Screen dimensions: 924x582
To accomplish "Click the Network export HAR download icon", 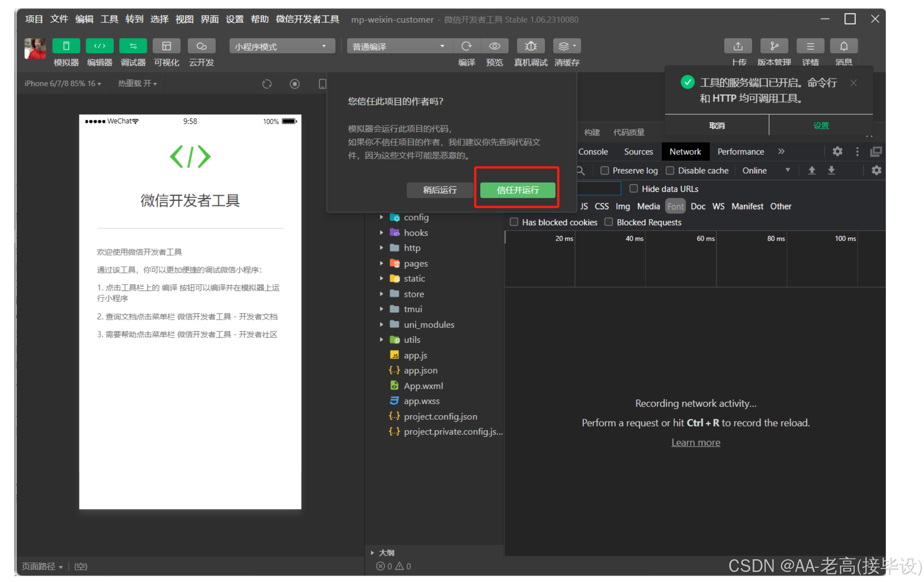I will pyautogui.click(x=831, y=171).
